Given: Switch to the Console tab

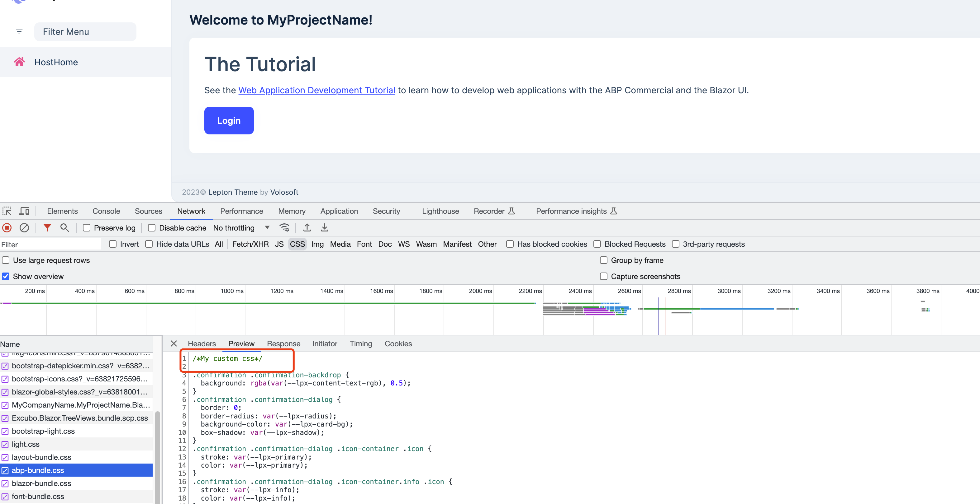Looking at the screenshot, I should click(x=106, y=211).
